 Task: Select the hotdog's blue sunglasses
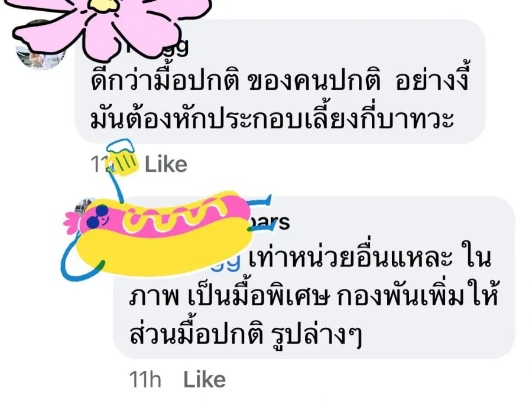[98, 217]
